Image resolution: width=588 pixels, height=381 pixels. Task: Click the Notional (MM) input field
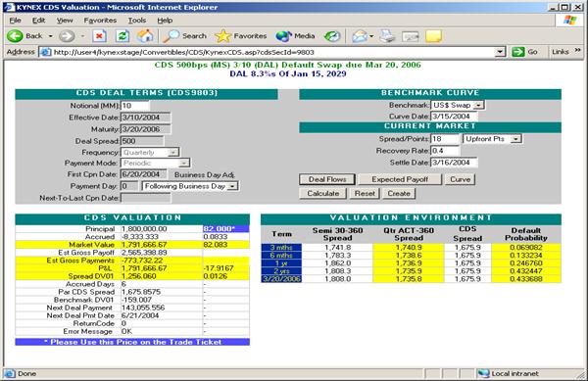coord(135,106)
